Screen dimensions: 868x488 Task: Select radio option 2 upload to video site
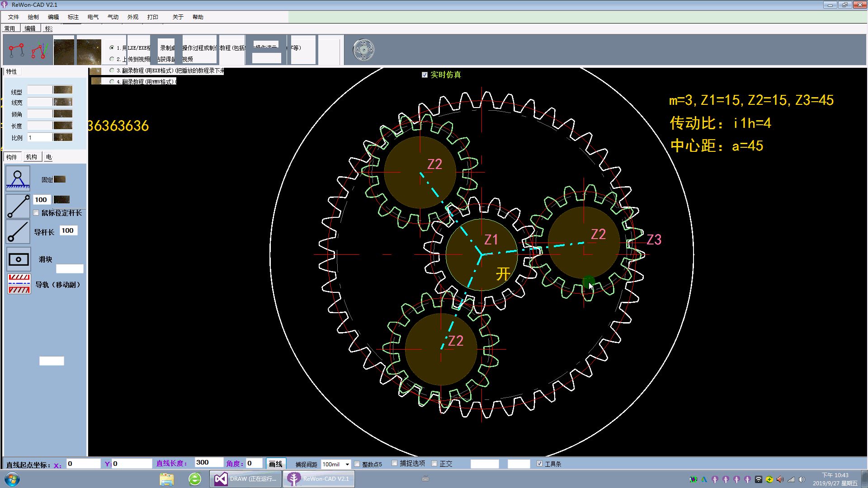112,59
